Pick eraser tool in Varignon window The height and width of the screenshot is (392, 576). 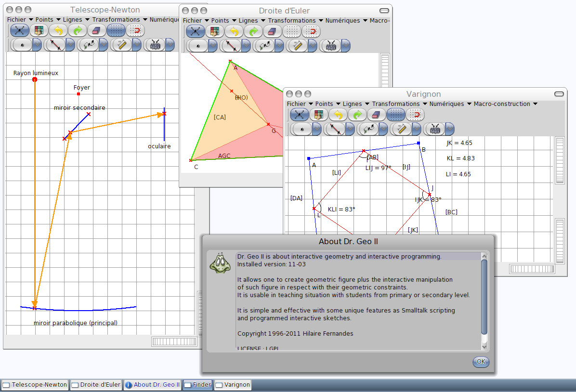pyautogui.click(x=376, y=115)
